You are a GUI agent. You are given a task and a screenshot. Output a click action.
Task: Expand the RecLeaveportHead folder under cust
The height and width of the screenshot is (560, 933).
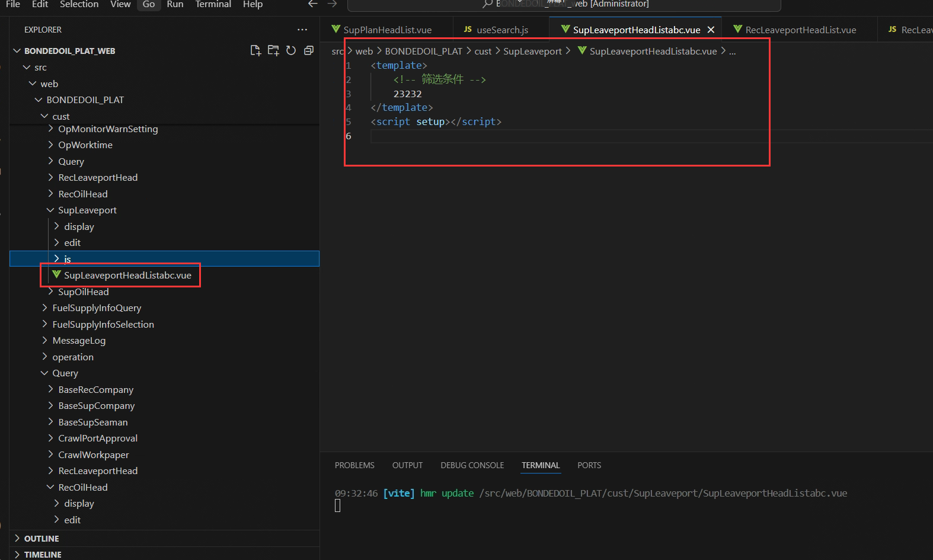(x=165, y=177)
